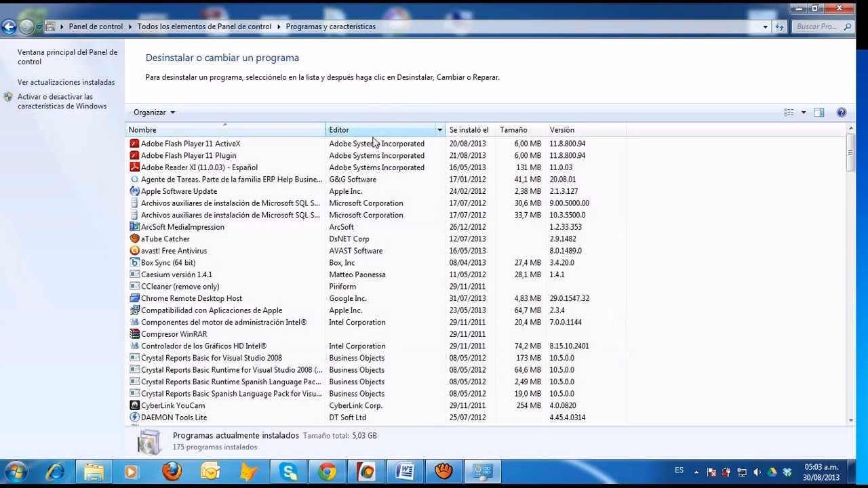Open the Editor column filter dropdown
The height and width of the screenshot is (488, 868).
tap(439, 130)
